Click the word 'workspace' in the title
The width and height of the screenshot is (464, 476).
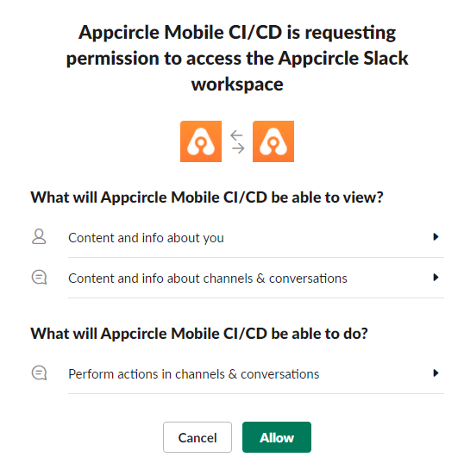click(237, 85)
